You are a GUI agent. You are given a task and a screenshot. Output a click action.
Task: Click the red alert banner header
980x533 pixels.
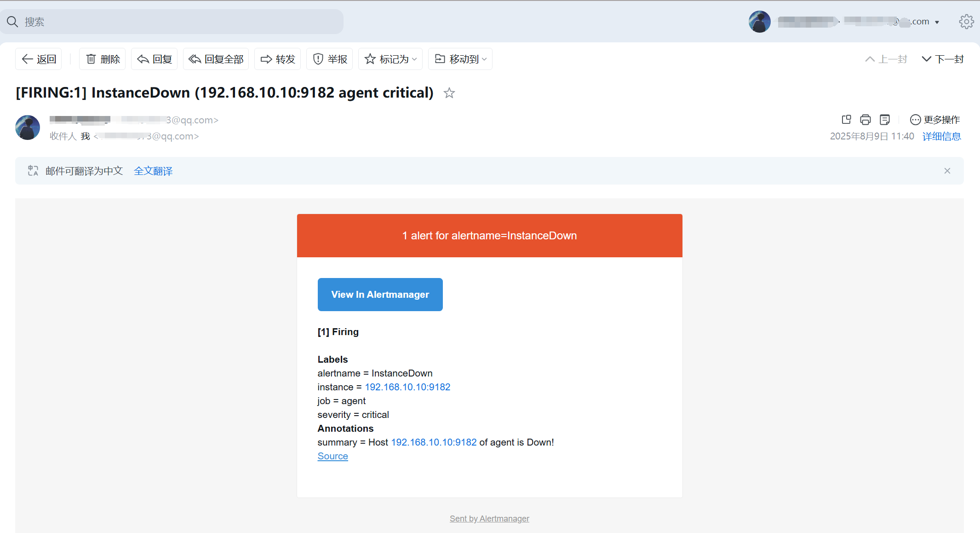[x=490, y=236]
